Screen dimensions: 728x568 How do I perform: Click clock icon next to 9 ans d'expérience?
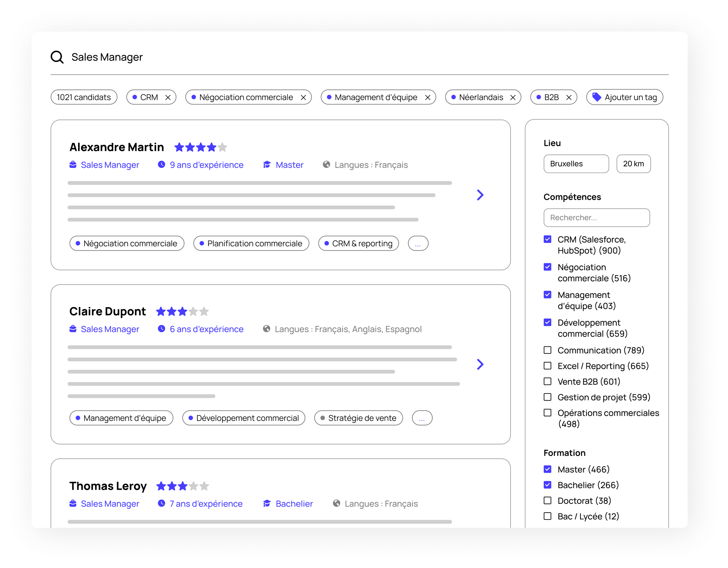162,164
